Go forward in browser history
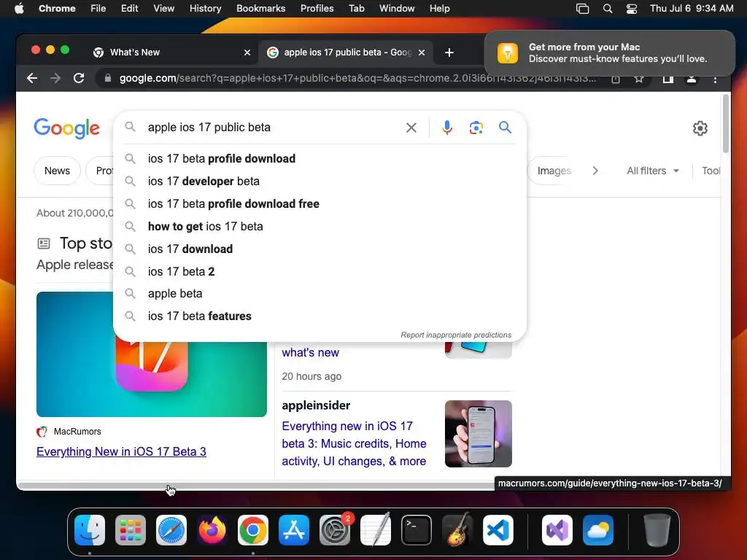 tap(55, 78)
